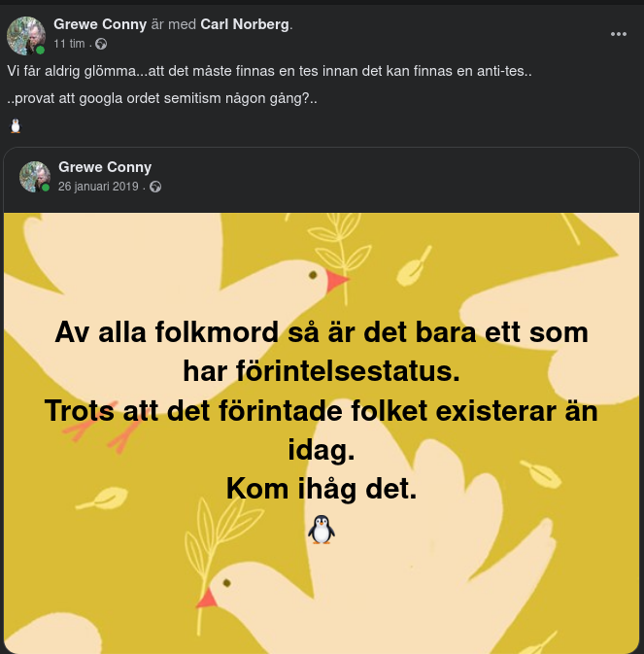Open the post options three-dots menu
This screenshot has width=644, height=654.
pos(619,34)
